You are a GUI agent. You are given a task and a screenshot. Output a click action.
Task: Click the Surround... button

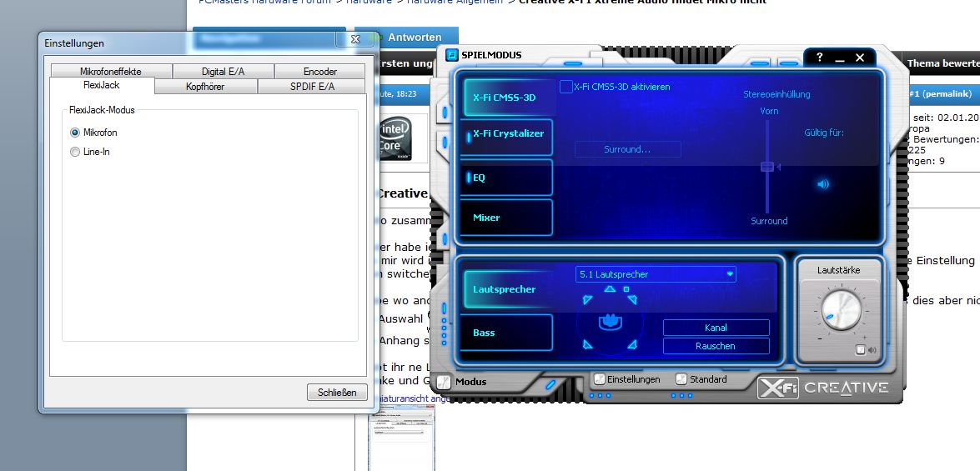coord(627,149)
